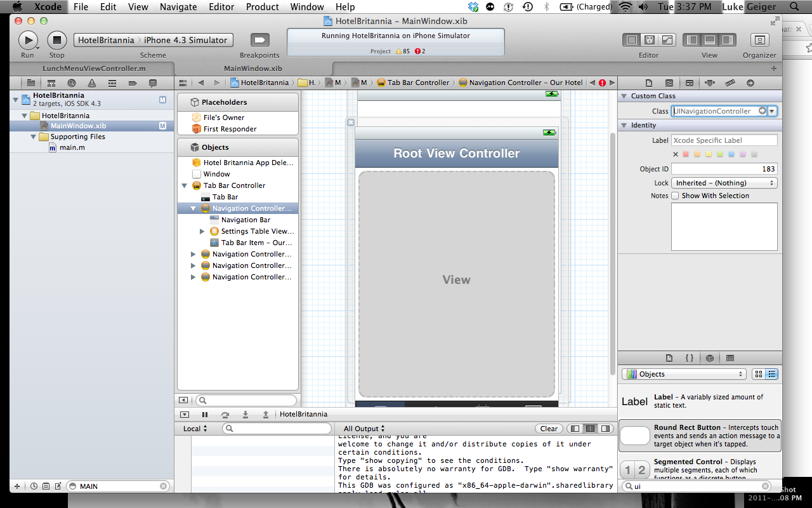Show the Quick Help inspector

click(x=669, y=83)
